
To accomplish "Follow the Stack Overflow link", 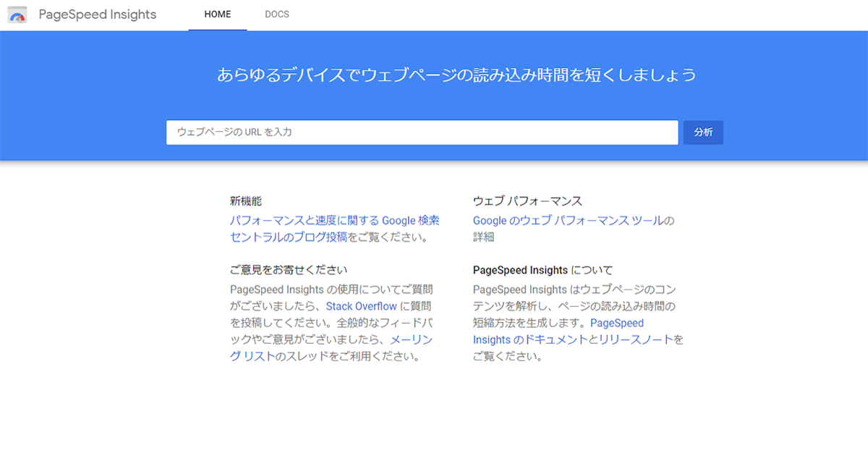I will tap(361, 306).
